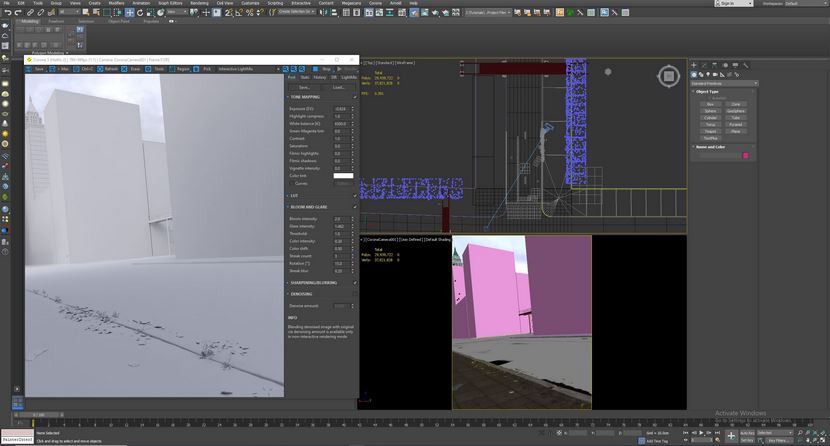The height and width of the screenshot is (446, 830).
Task: Collapse the Object Type rollout
Action: click(707, 92)
